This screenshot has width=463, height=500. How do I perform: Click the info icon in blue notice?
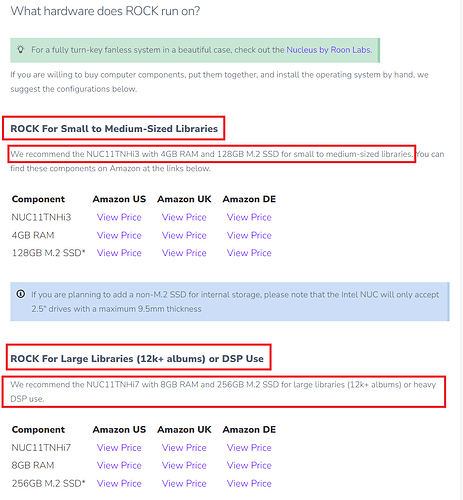point(21,294)
